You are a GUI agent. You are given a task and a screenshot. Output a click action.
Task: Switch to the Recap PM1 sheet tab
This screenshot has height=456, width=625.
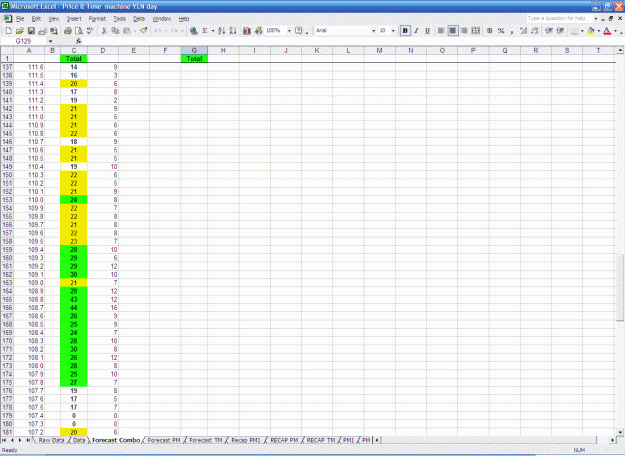[246, 440]
